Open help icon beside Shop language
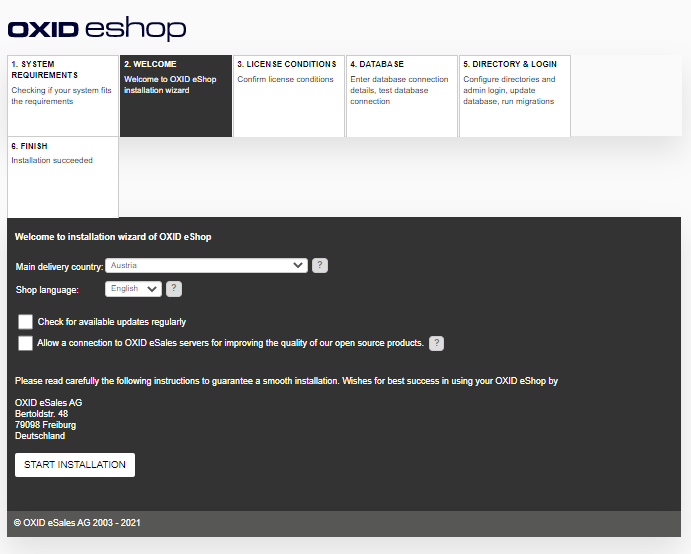Screen dimensions: 691x554 click(x=173, y=289)
